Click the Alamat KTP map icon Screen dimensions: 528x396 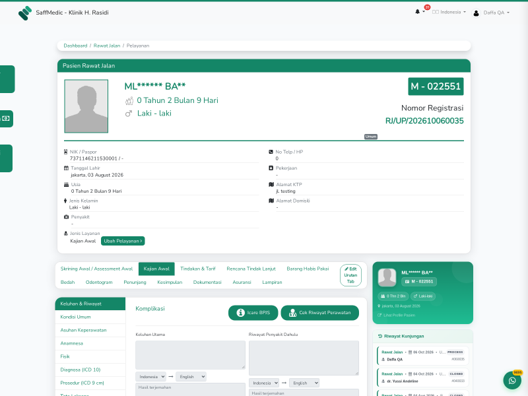[271, 185]
